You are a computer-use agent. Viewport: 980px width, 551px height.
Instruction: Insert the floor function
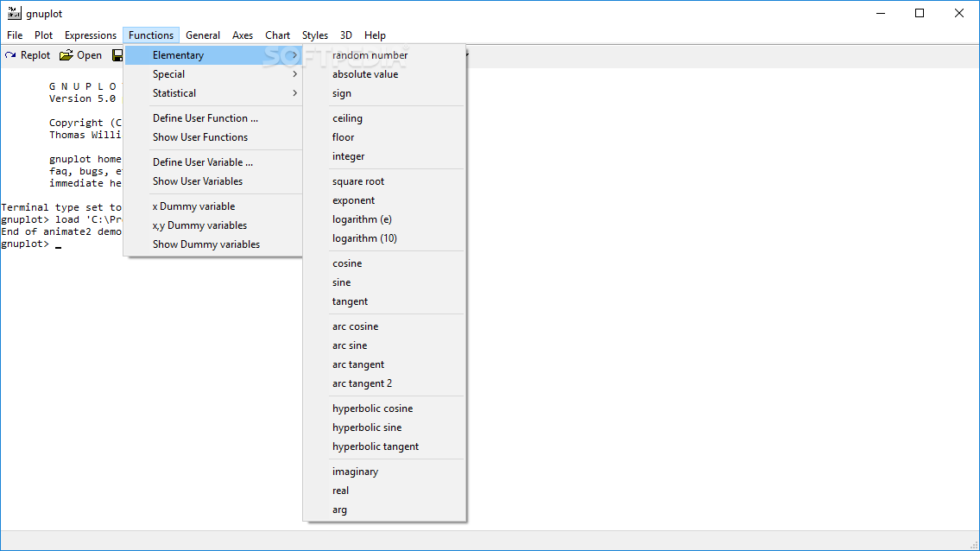pos(384,137)
